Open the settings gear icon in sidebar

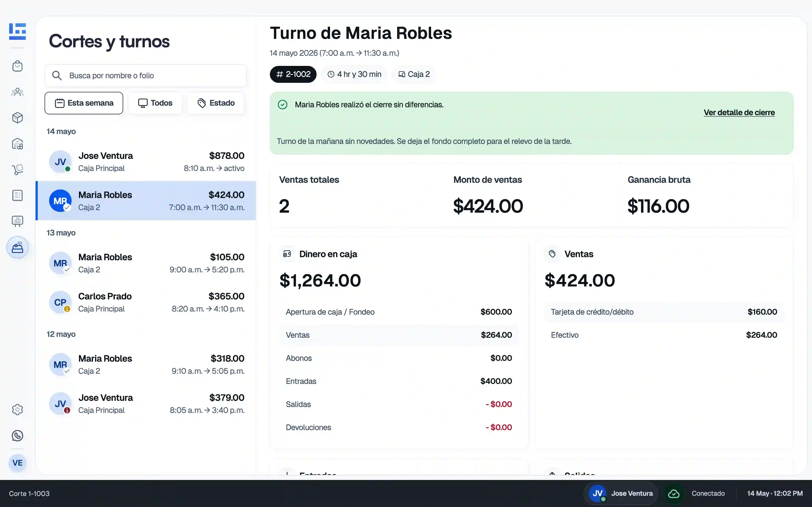[17, 410]
